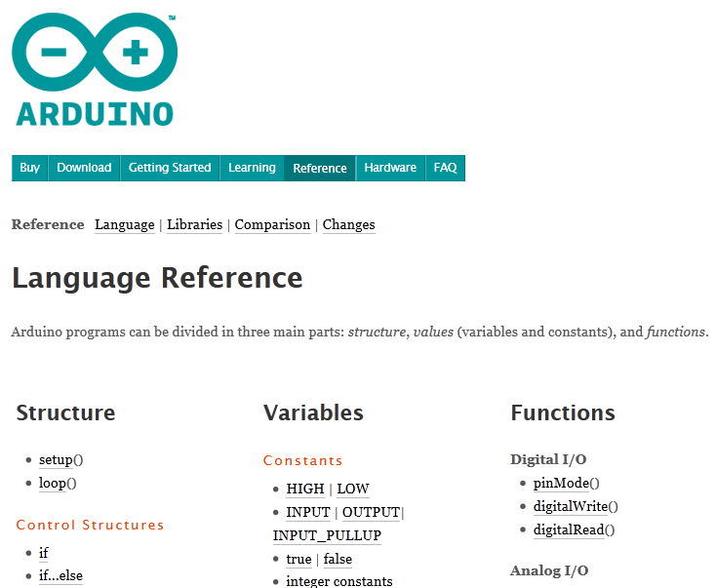Screen dimensions: 716x588
Task: Open the Hardware tab
Action: [390, 168]
